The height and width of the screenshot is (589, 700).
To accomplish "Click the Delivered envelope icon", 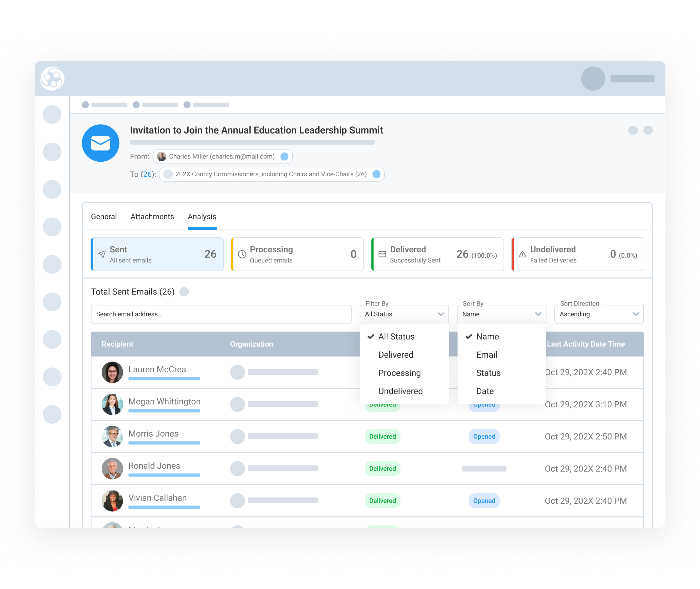I will [382, 254].
